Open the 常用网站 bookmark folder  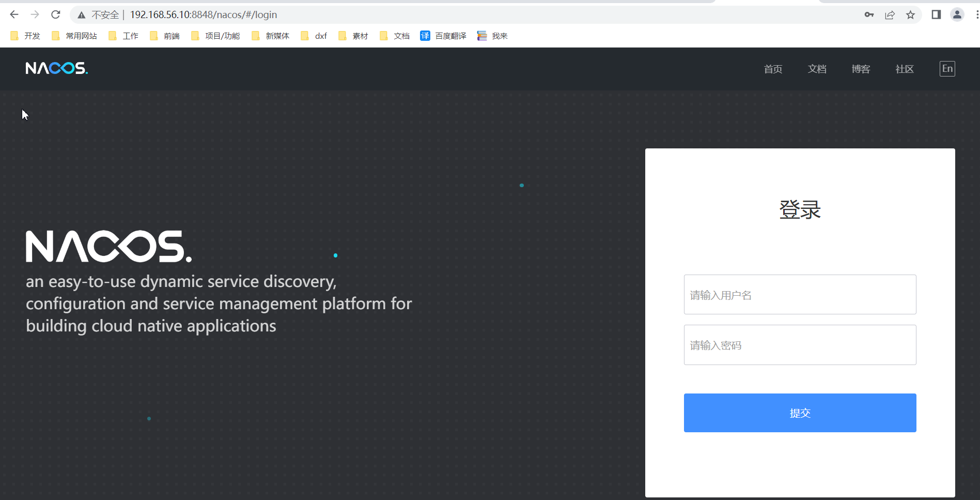pos(74,36)
